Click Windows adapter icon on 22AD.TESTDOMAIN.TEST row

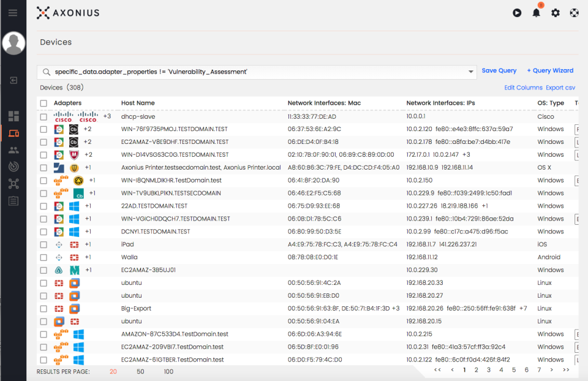74,206
